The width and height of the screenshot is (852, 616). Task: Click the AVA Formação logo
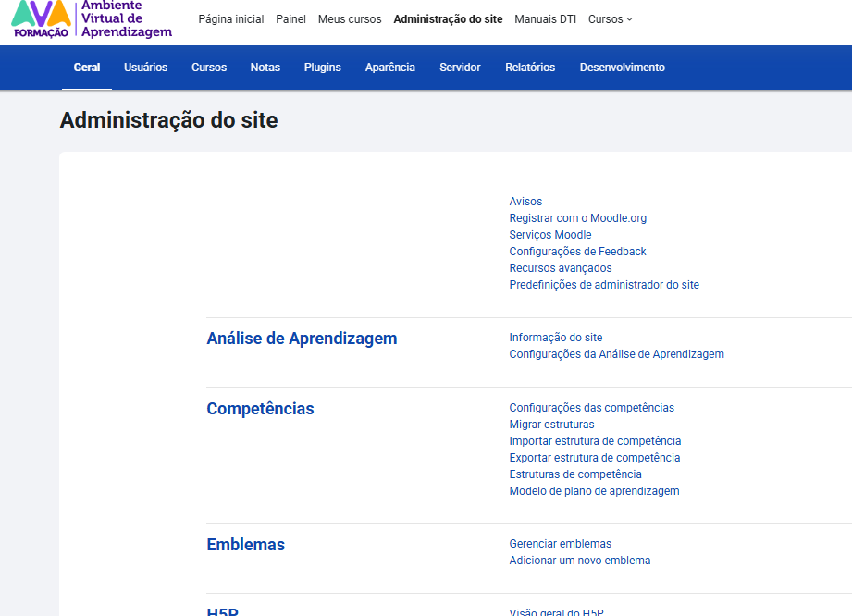(x=92, y=19)
